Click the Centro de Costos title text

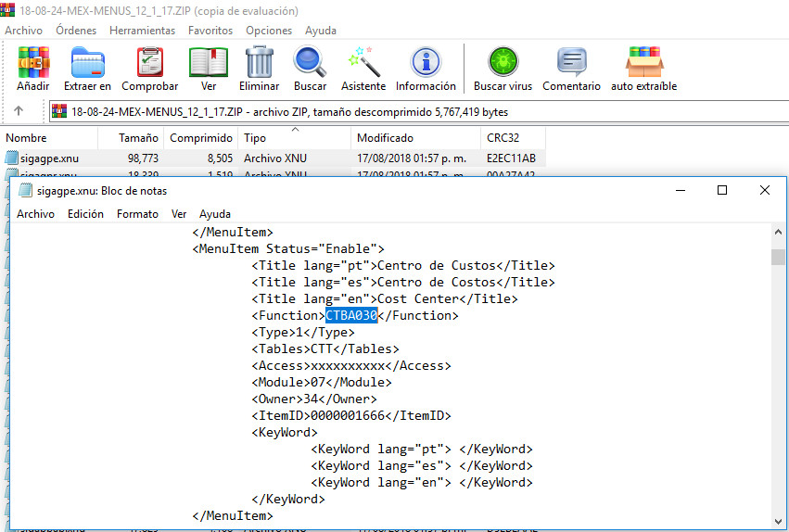(437, 282)
